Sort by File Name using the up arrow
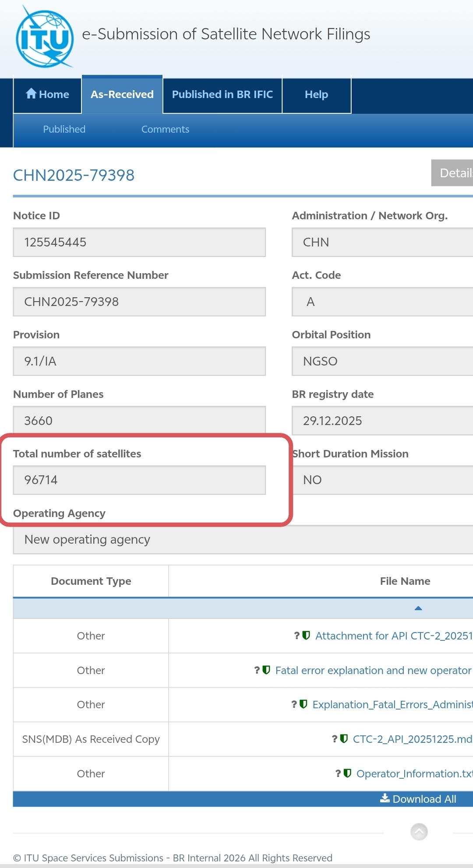473x868 pixels. (x=418, y=608)
